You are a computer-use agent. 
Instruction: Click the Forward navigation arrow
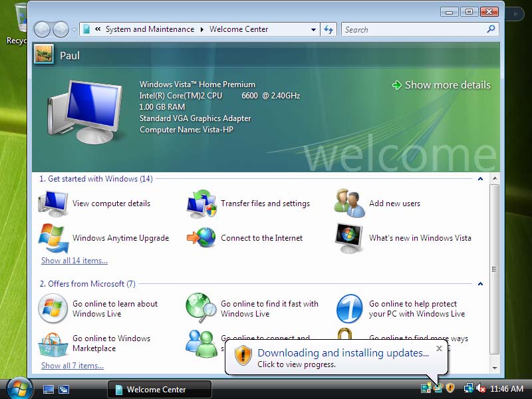pos(61,29)
